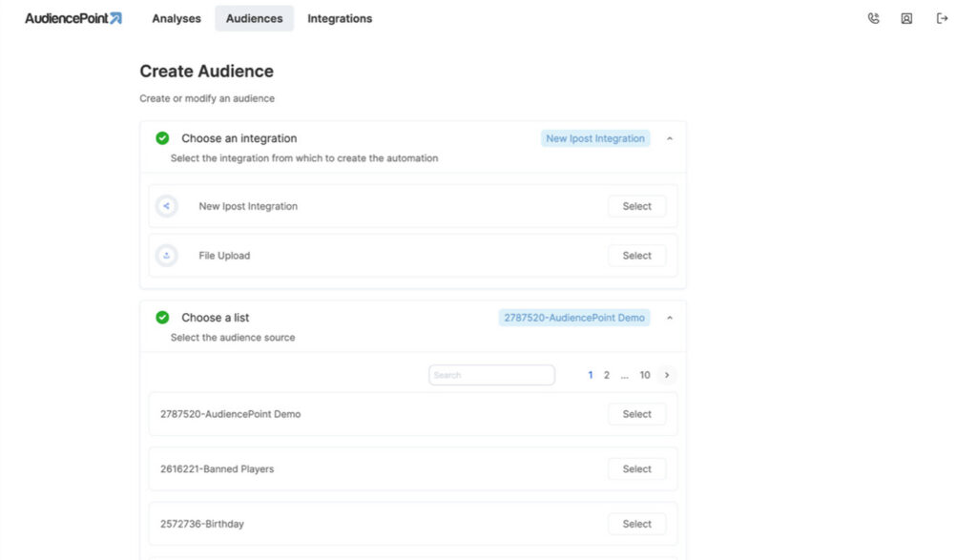Click 'Select the audience source' text
The image size is (977, 560).
(x=233, y=338)
